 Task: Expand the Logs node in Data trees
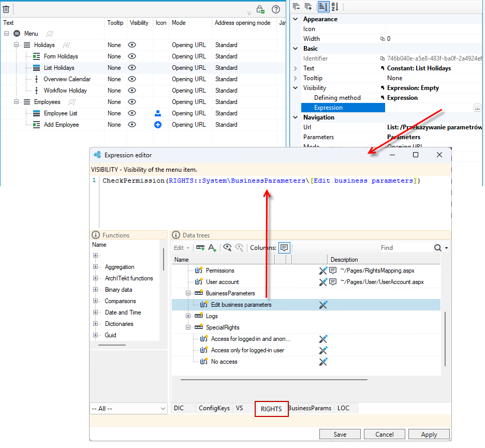[x=188, y=316]
